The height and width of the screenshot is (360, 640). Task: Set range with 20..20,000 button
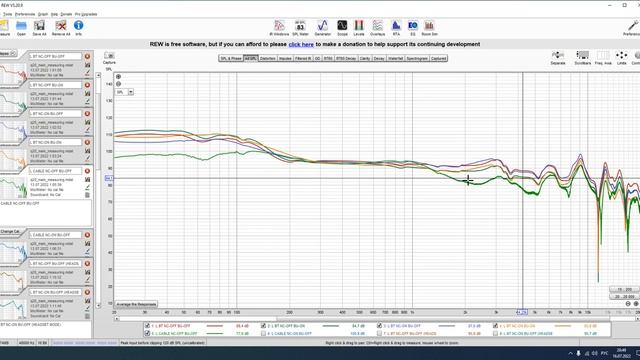coord(624,297)
